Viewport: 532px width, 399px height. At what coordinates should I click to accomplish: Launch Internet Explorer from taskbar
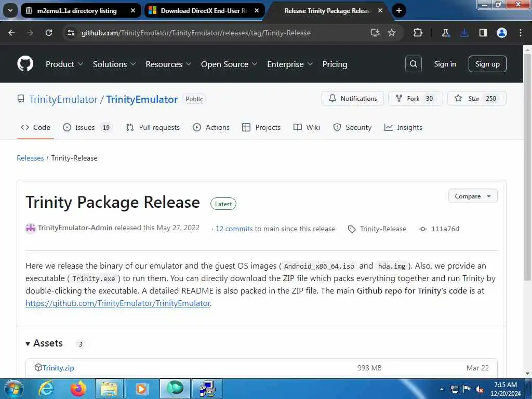[x=46, y=389]
